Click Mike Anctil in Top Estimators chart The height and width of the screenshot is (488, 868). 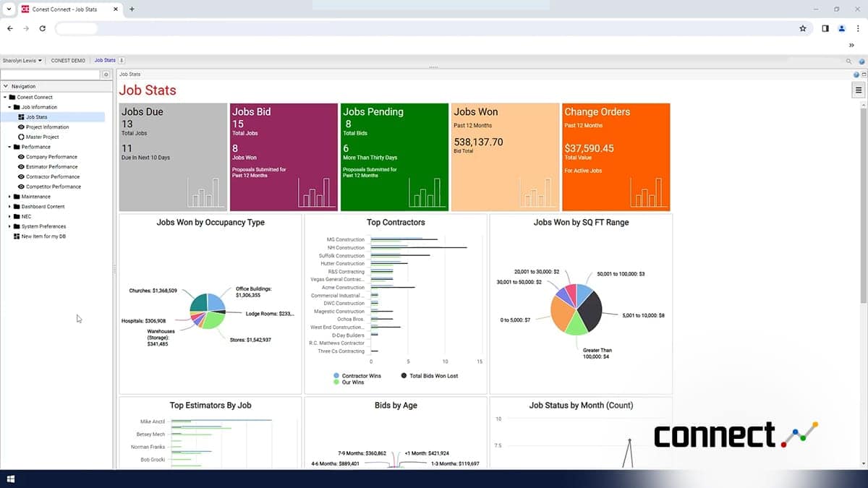tap(152, 421)
